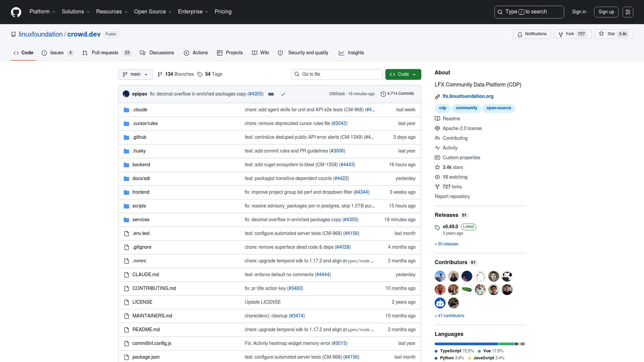View the 54 Tags list
Viewport: 644px width, 362px height.
[x=210, y=74]
